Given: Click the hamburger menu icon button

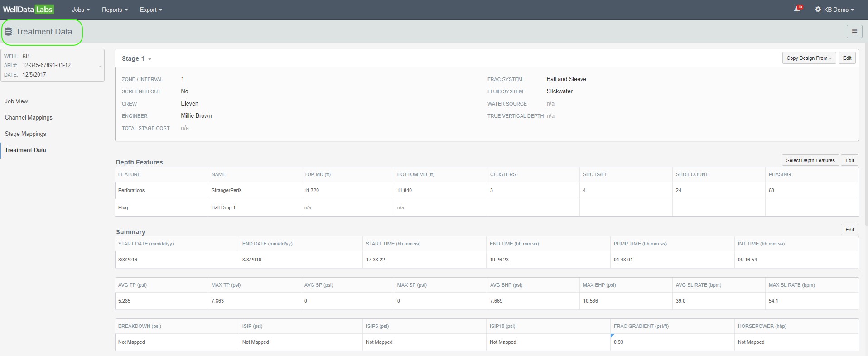Looking at the screenshot, I should (854, 31).
